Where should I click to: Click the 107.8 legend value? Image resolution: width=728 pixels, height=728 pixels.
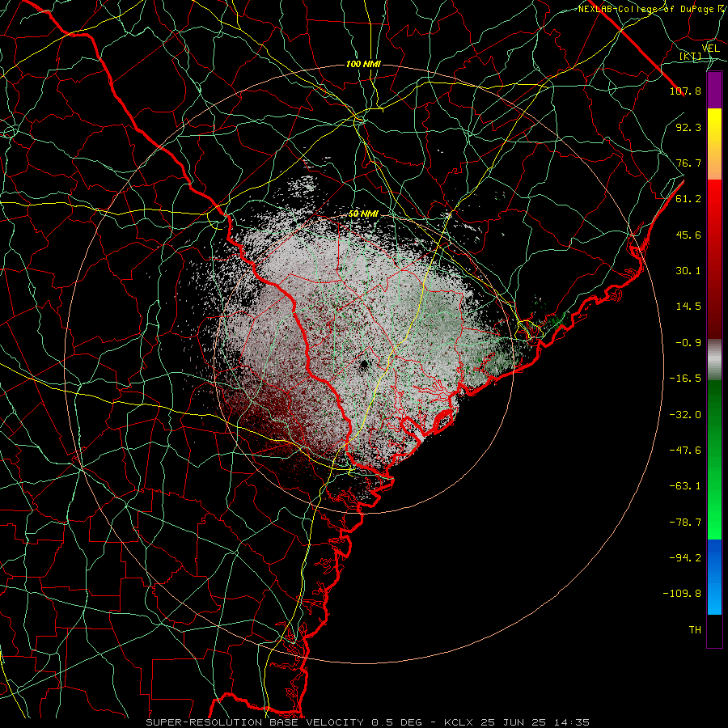[x=685, y=91]
